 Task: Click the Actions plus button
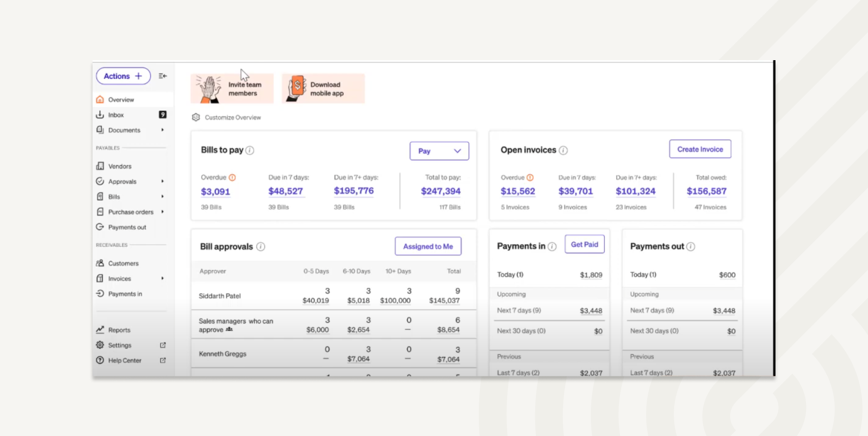(x=123, y=76)
